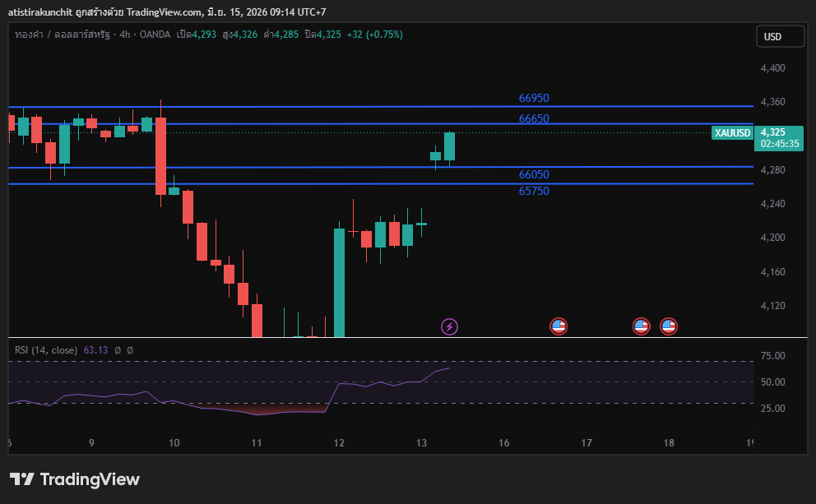Click the US flag event icon near date 16
The height and width of the screenshot is (504, 816).
[x=559, y=326]
